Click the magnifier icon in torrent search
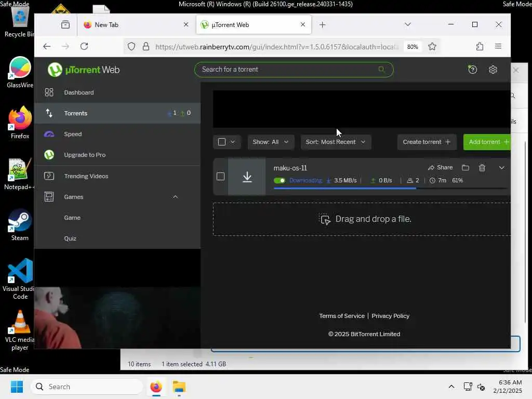This screenshot has height=399, width=532. point(382,69)
